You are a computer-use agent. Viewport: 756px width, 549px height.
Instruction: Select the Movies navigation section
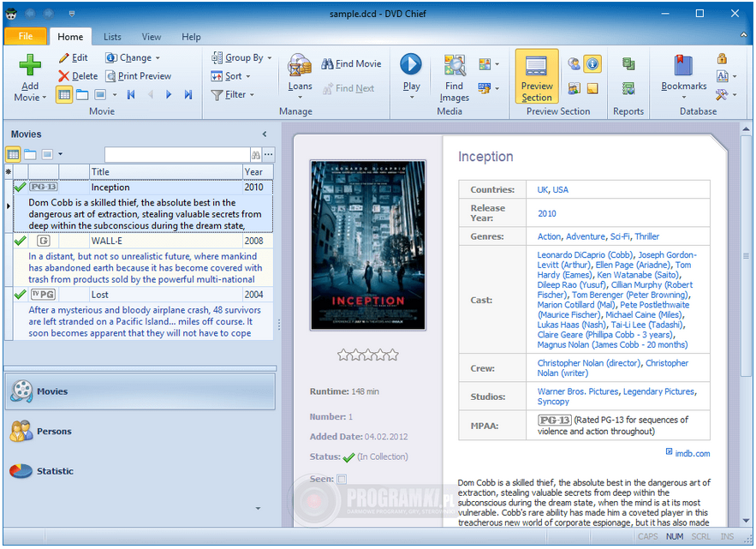point(140,391)
